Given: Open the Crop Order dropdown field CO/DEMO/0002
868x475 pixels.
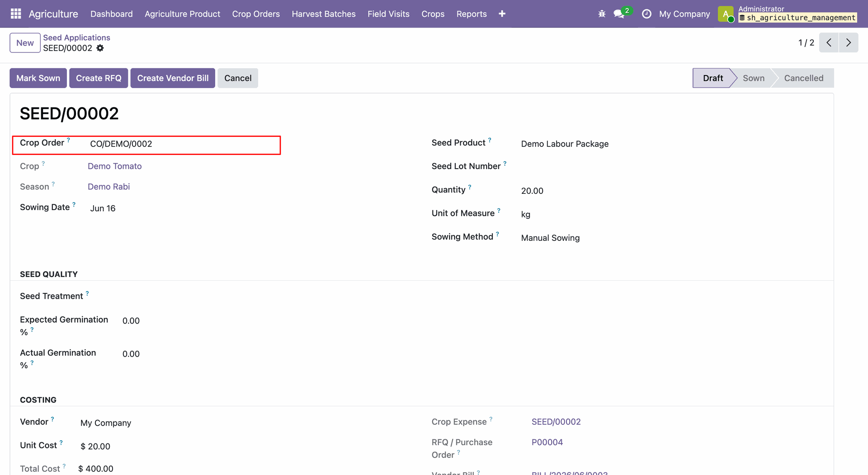Looking at the screenshot, I should 184,144.
